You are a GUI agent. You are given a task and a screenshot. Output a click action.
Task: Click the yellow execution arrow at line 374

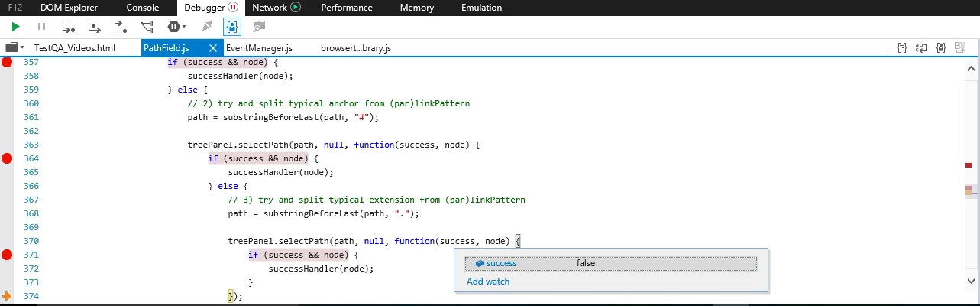pos(7,296)
